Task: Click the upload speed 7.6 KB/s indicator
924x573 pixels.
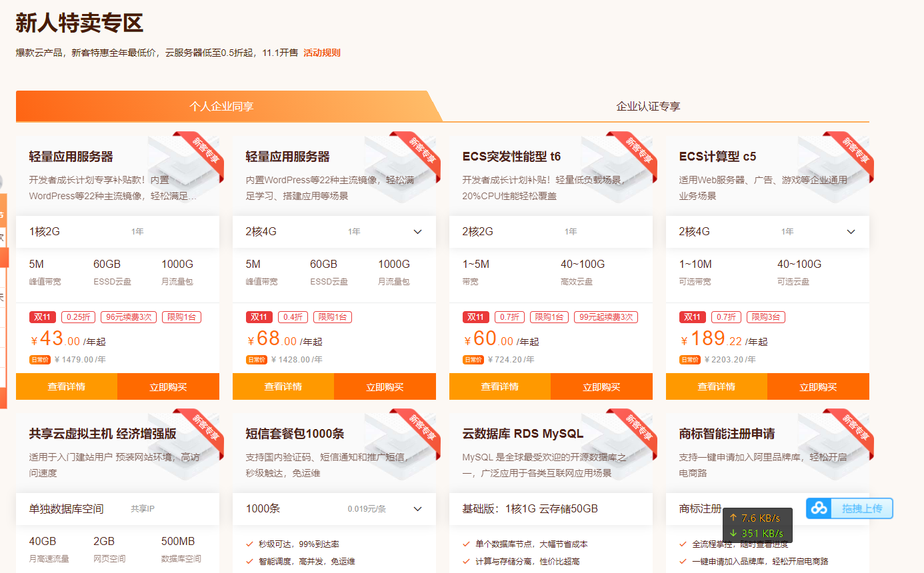Action: click(x=756, y=518)
